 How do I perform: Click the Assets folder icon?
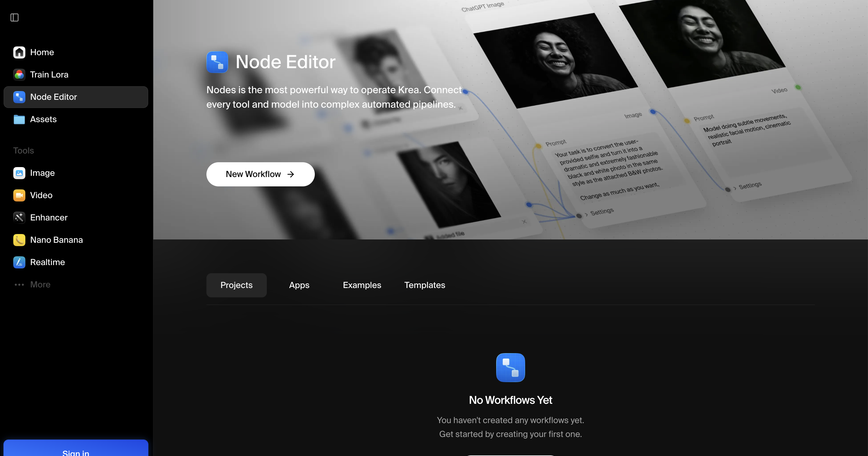click(19, 119)
